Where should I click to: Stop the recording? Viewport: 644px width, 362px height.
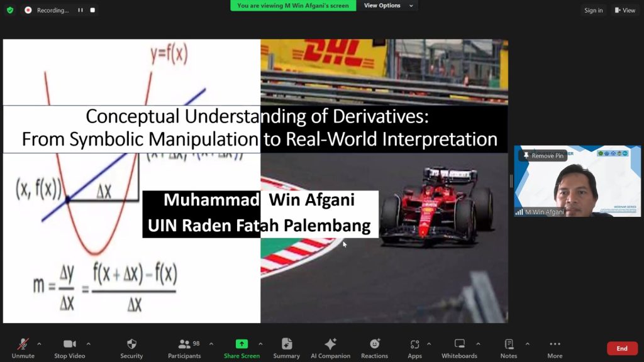pyautogui.click(x=92, y=10)
